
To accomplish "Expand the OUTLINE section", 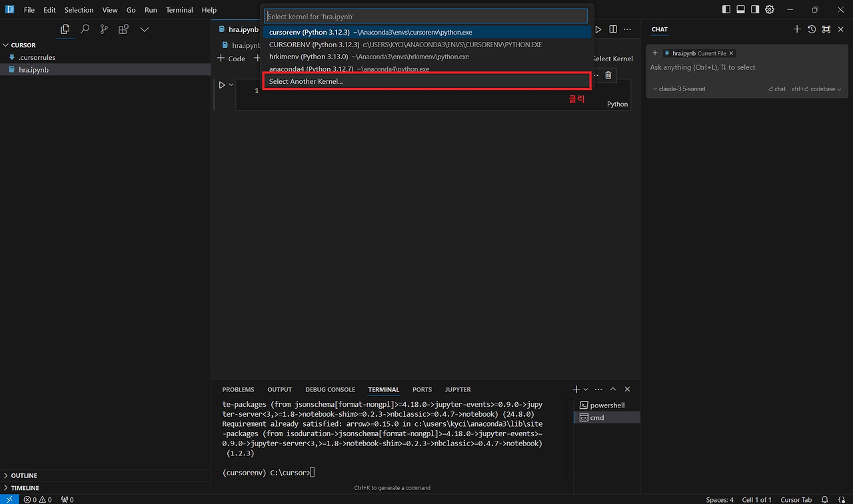I will pyautogui.click(x=24, y=475).
